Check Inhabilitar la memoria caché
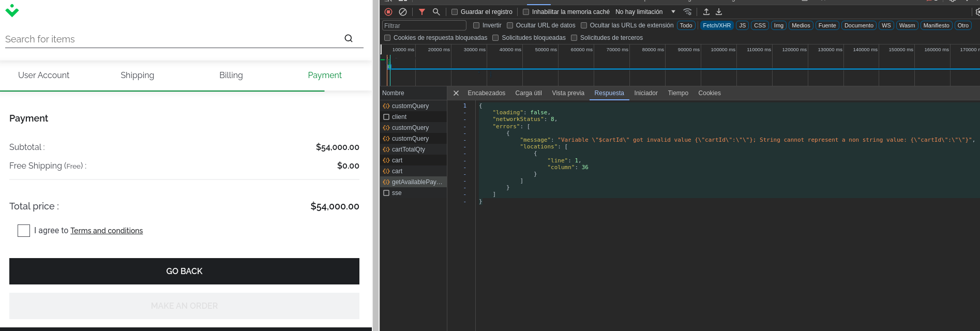 [x=526, y=12]
